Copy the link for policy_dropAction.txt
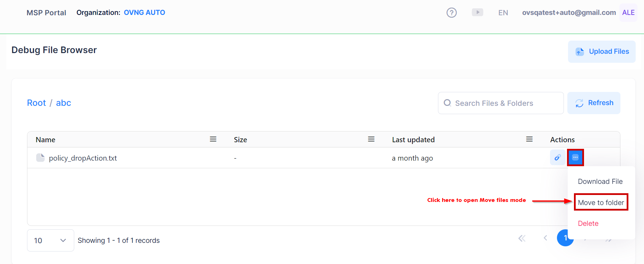Image resolution: width=644 pixels, height=264 pixels. tap(558, 157)
